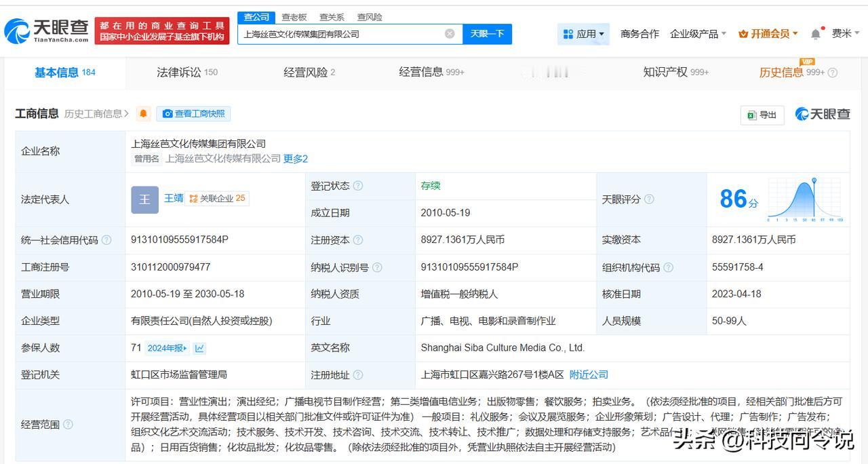Expand 历史工商信息 with its arrow
Screen dimensions: 868x464
[x=96, y=114]
